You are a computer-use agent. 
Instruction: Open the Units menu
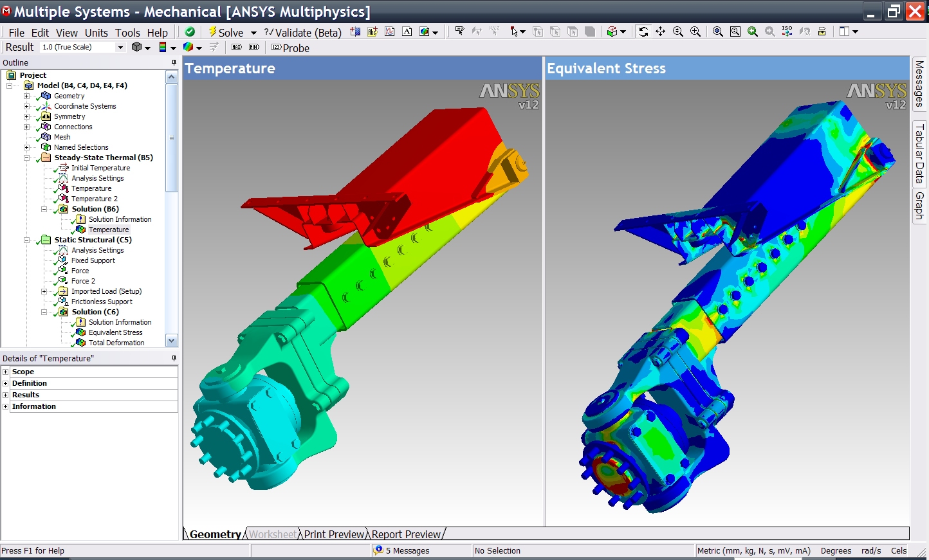96,33
